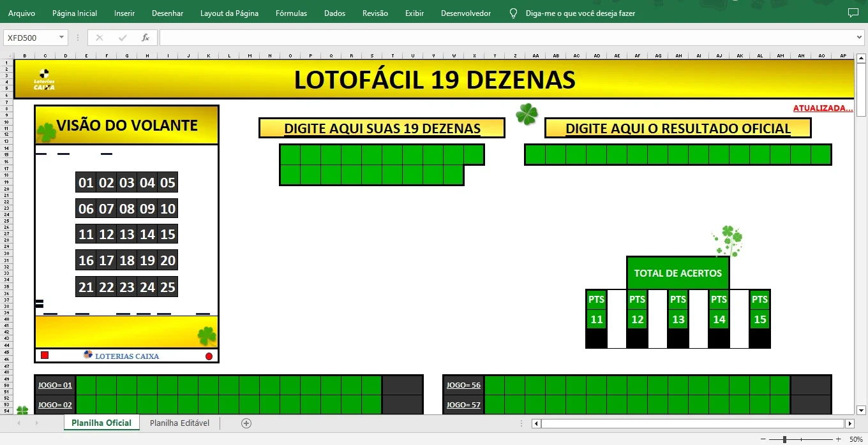This screenshot has height=445, width=868.
Task: Click the zoom slider handle
Action: [784, 439]
